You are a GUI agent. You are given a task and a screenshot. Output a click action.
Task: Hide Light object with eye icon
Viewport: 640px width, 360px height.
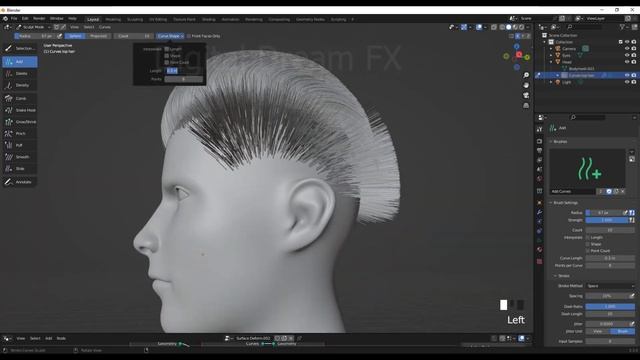click(627, 82)
